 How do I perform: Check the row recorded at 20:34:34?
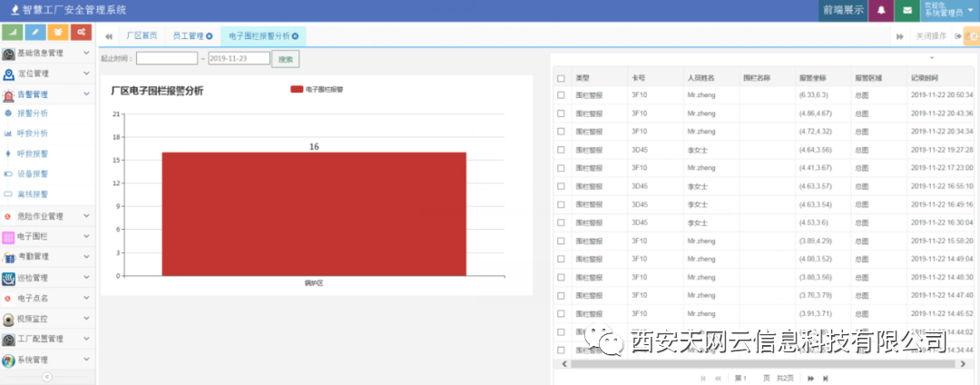click(562, 132)
